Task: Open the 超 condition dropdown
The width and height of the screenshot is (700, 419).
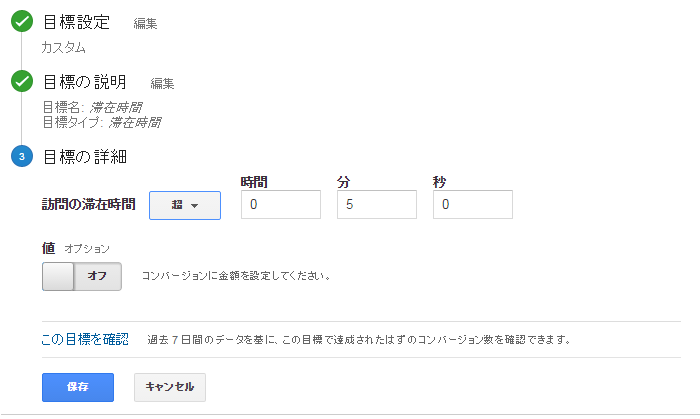Action: tap(185, 205)
